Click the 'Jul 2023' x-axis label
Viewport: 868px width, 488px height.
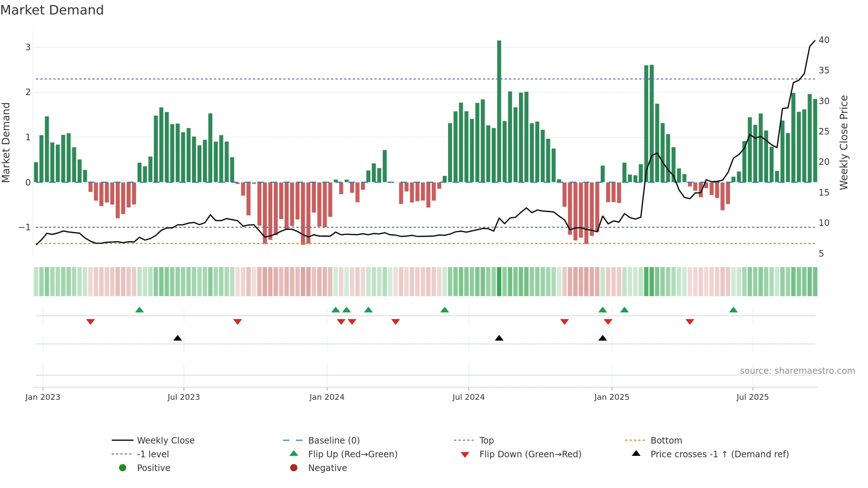coord(183,397)
